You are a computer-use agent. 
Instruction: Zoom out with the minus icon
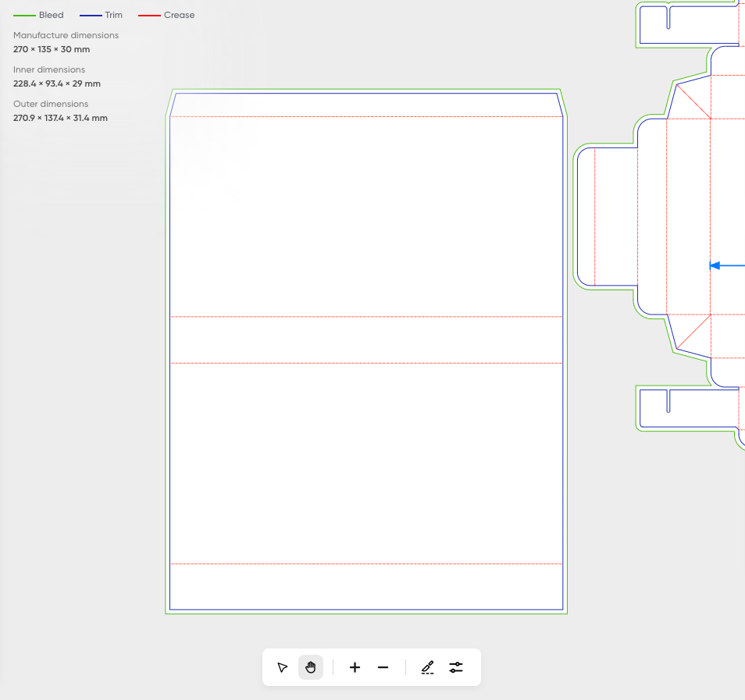tap(383, 667)
